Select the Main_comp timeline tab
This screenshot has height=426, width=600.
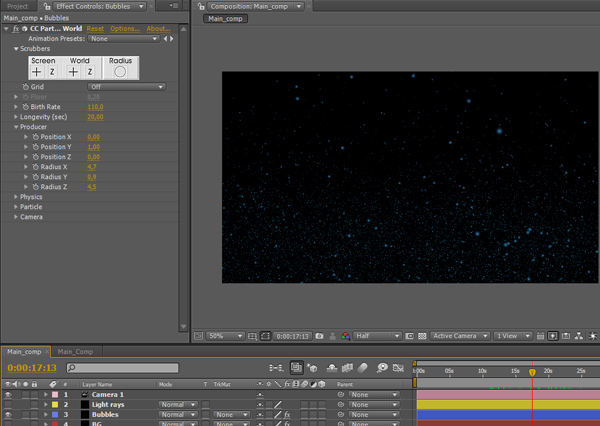24,352
